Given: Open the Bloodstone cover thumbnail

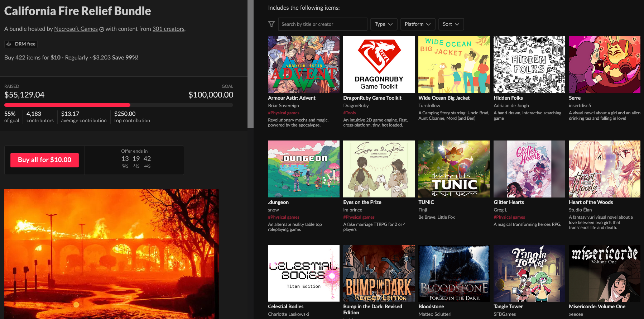Looking at the screenshot, I should point(454,273).
